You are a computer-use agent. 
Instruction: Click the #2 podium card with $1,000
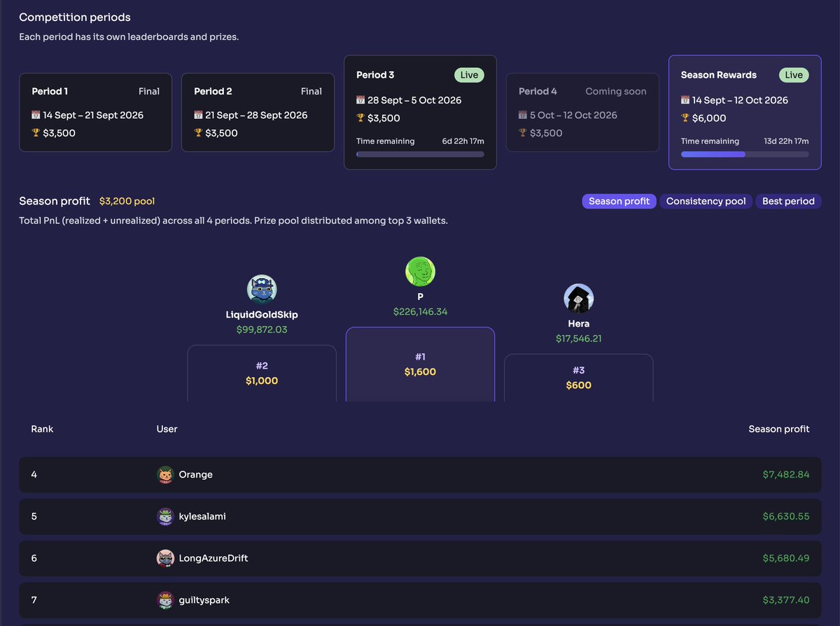(262, 374)
